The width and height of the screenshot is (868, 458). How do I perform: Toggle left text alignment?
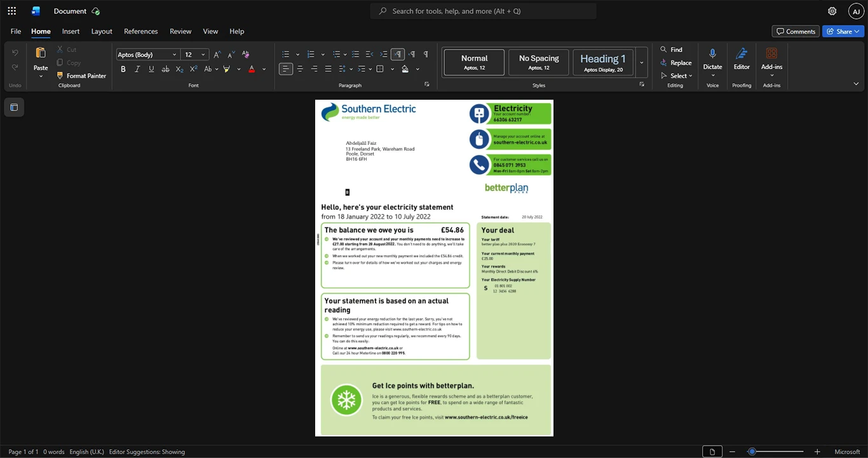click(x=286, y=69)
